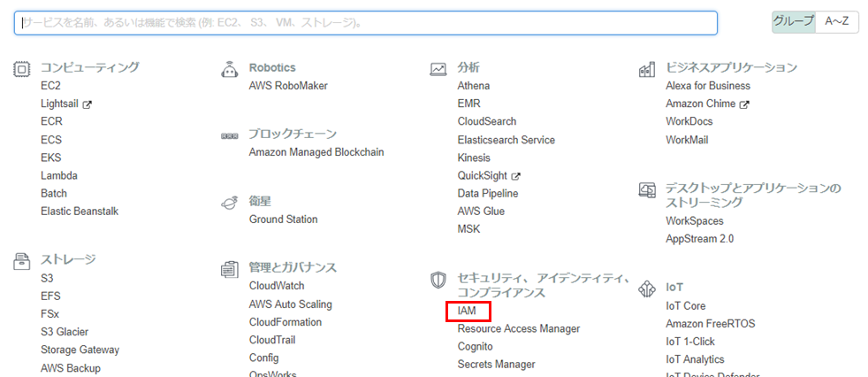868x377 pixels.
Task: Open Secrets Manager
Action: pyautogui.click(x=497, y=365)
